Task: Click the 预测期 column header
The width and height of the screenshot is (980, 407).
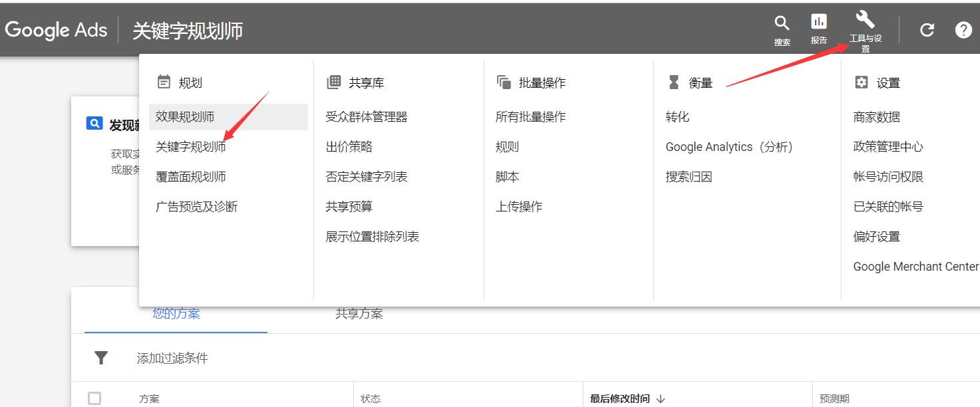Action: (x=834, y=399)
